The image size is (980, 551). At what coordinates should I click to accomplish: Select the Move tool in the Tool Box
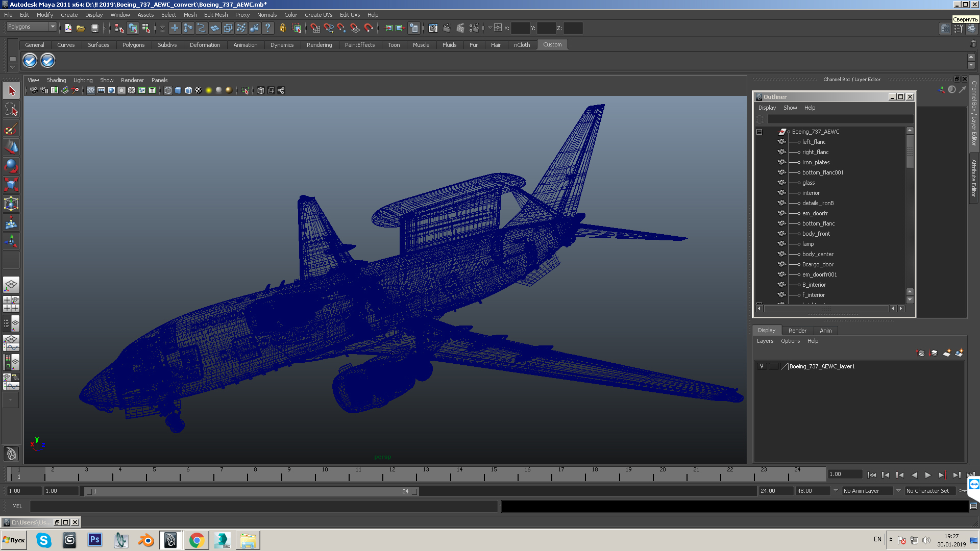click(x=11, y=148)
